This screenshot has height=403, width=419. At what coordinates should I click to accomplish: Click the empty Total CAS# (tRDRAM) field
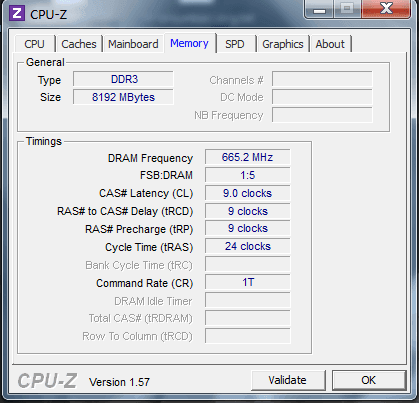(247, 318)
